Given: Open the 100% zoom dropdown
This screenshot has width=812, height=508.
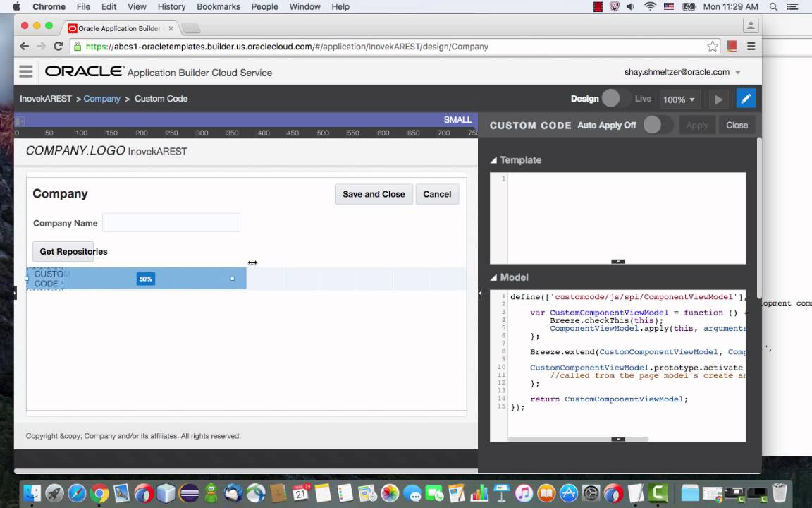Looking at the screenshot, I should (679, 99).
